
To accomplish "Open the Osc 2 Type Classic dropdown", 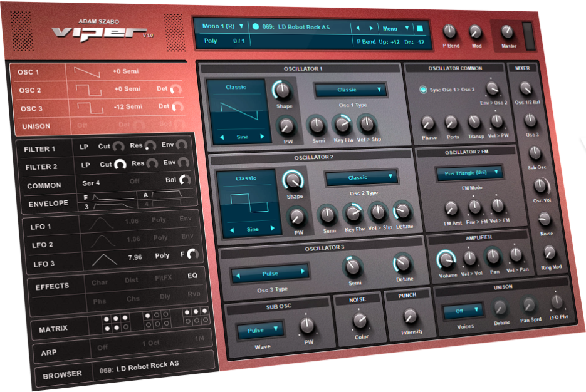I will coord(361,178).
